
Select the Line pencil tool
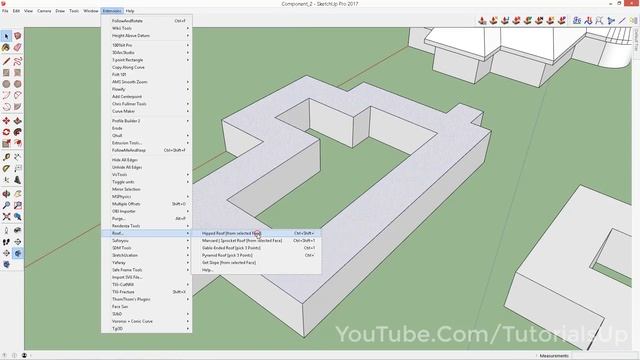point(6,62)
